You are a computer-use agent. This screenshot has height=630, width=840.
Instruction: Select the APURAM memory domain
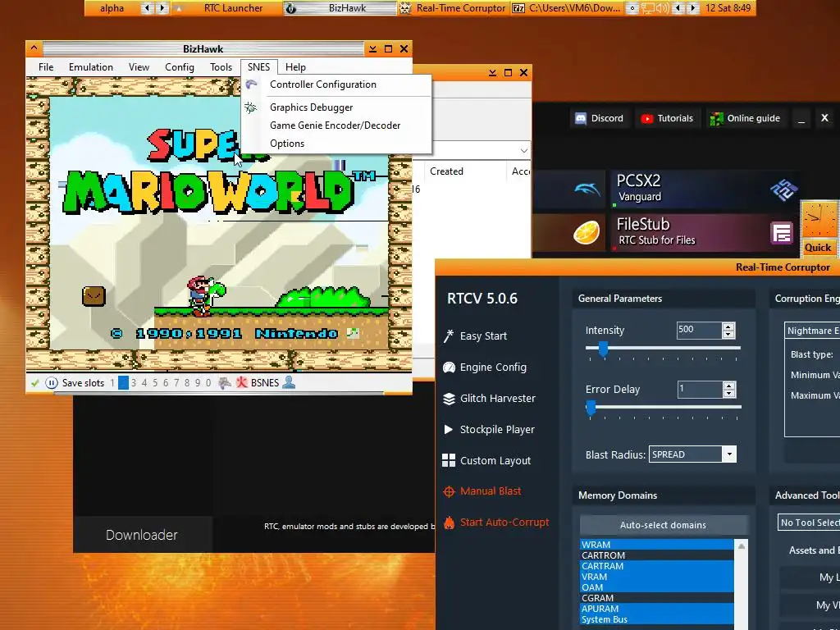657,609
